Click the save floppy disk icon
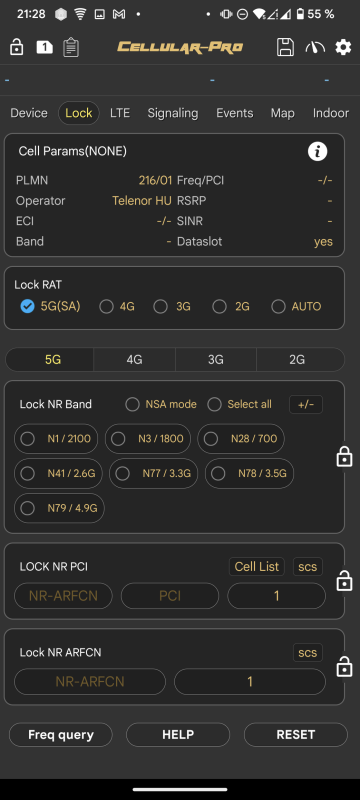This screenshot has height=800, width=360. click(x=285, y=47)
